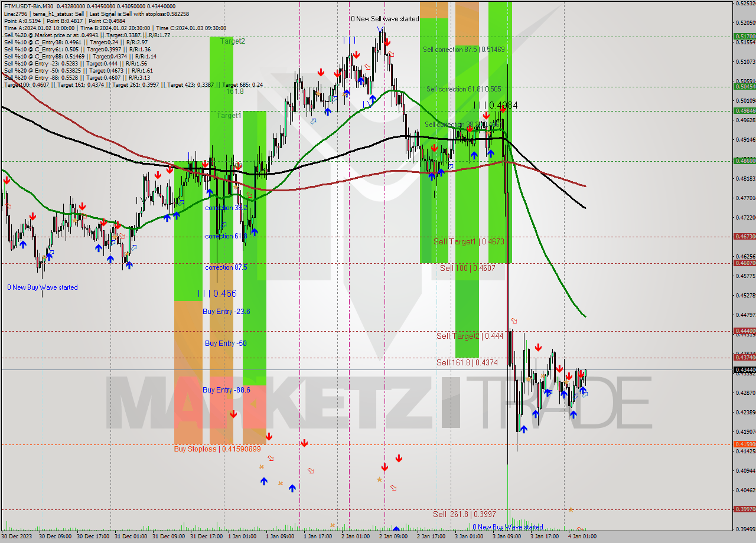Click the 1 Jan 17:00 time axis label

pos(317,537)
